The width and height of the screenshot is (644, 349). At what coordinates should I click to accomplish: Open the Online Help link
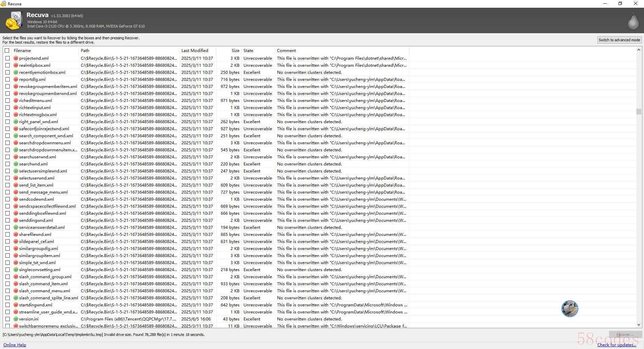(15, 345)
